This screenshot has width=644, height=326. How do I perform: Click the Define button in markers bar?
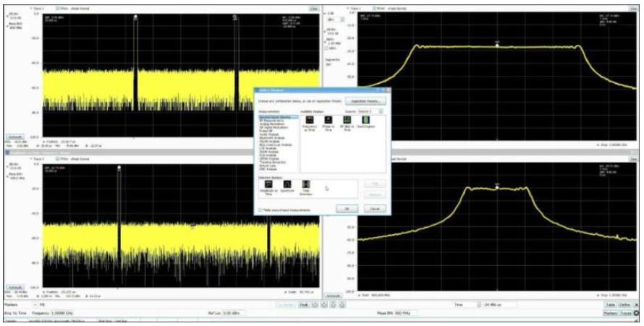pyautogui.click(x=624, y=305)
